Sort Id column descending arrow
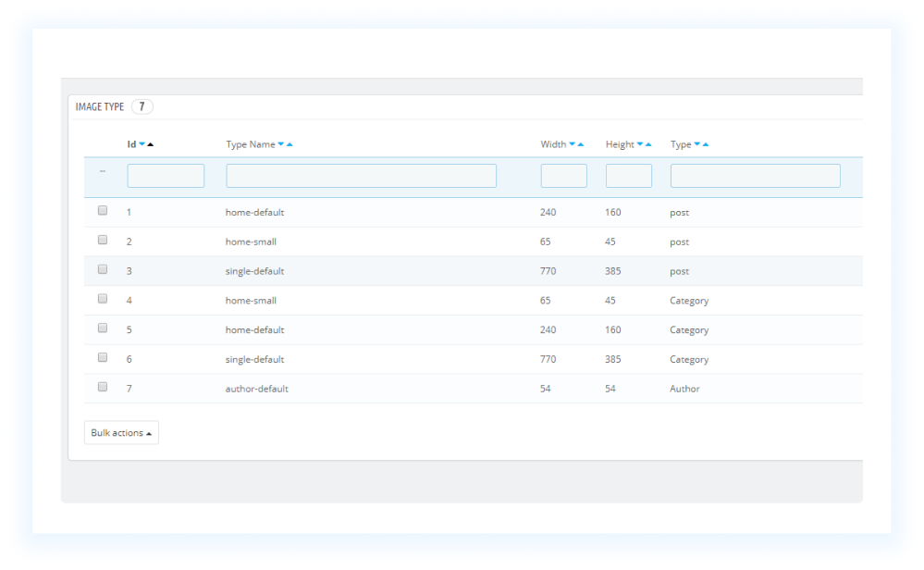The image size is (924, 570). pyautogui.click(x=142, y=144)
